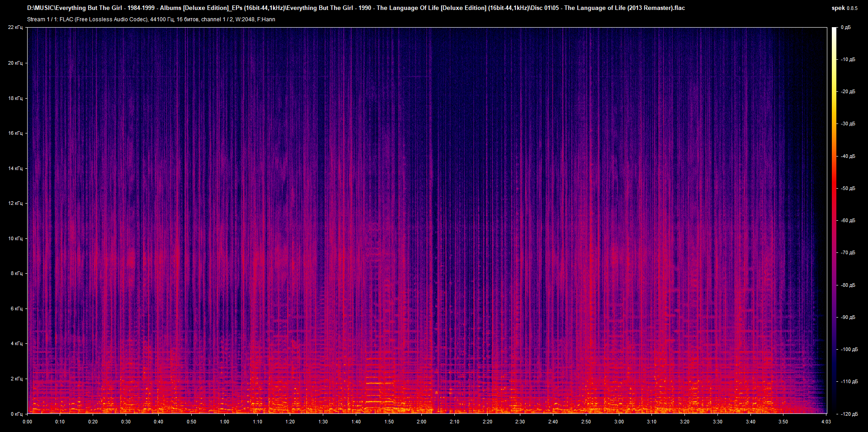
Task: Click the '4:03' end time label
Action: pyautogui.click(x=826, y=422)
